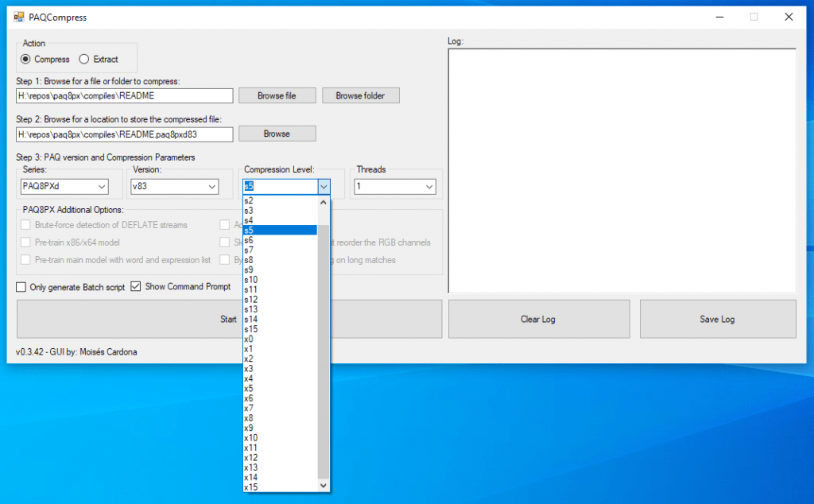Click the PAQCompress app icon in title bar
The width and height of the screenshot is (814, 504).
tap(19, 17)
